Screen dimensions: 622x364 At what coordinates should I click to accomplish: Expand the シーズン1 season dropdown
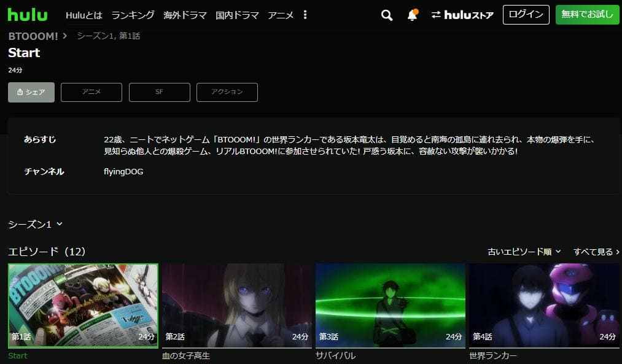[x=35, y=225]
